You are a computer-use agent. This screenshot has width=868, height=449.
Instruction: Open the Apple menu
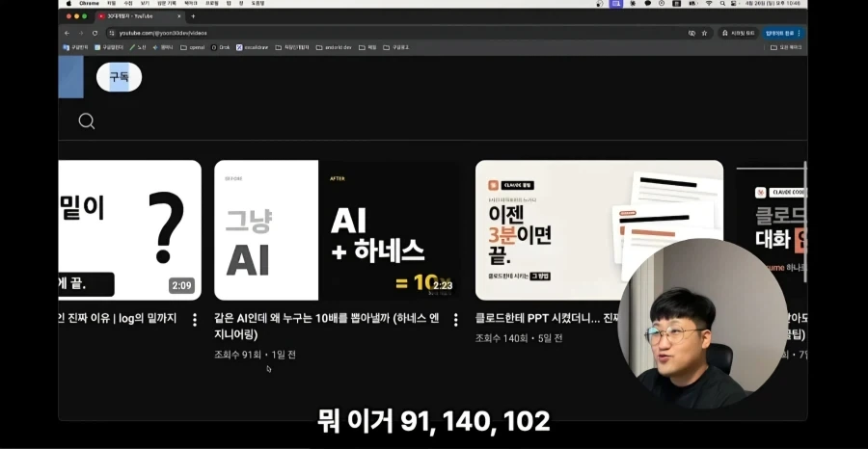tap(69, 3)
